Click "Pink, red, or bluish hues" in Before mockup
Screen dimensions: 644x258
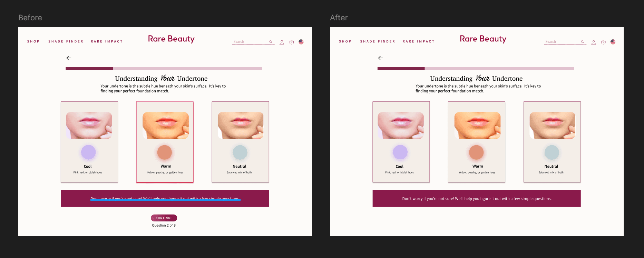coord(88,172)
